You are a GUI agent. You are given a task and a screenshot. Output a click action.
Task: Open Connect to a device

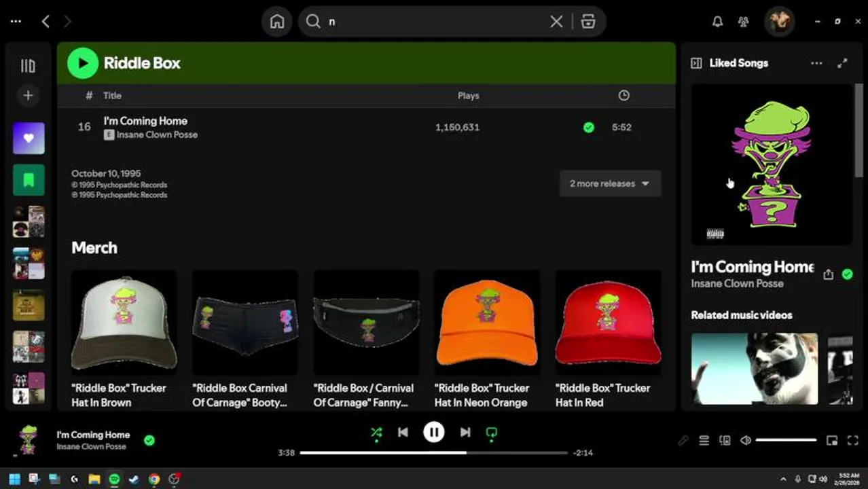point(725,440)
